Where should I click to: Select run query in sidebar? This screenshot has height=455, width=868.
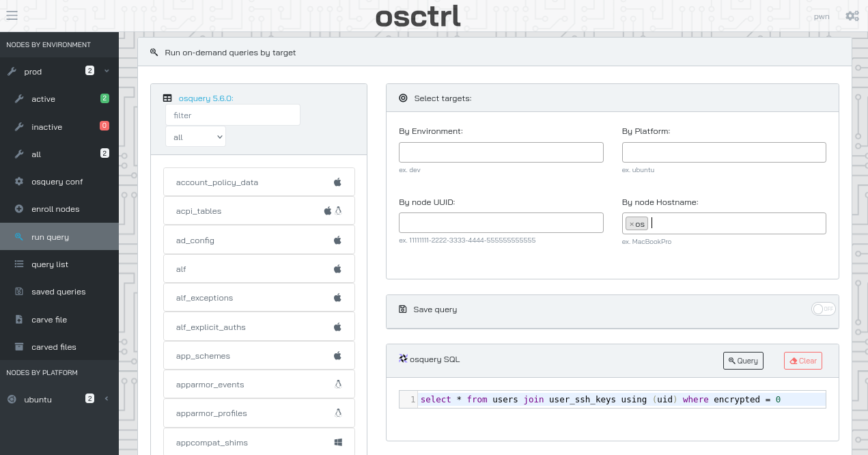tap(59, 237)
